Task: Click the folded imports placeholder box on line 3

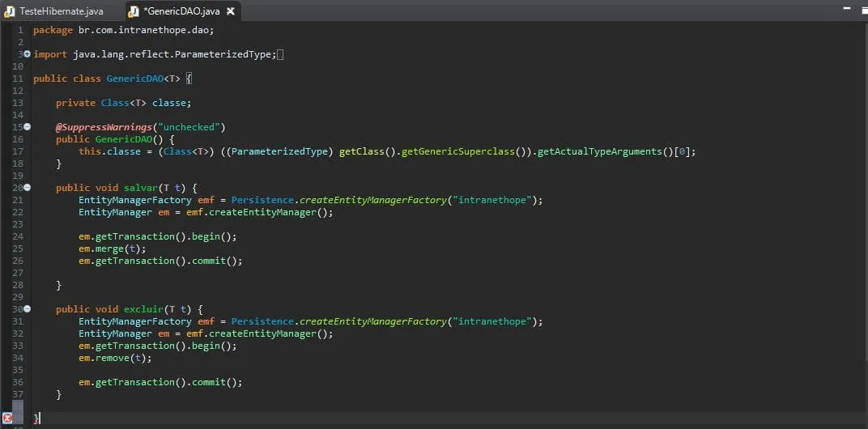Action: (x=280, y=54)
